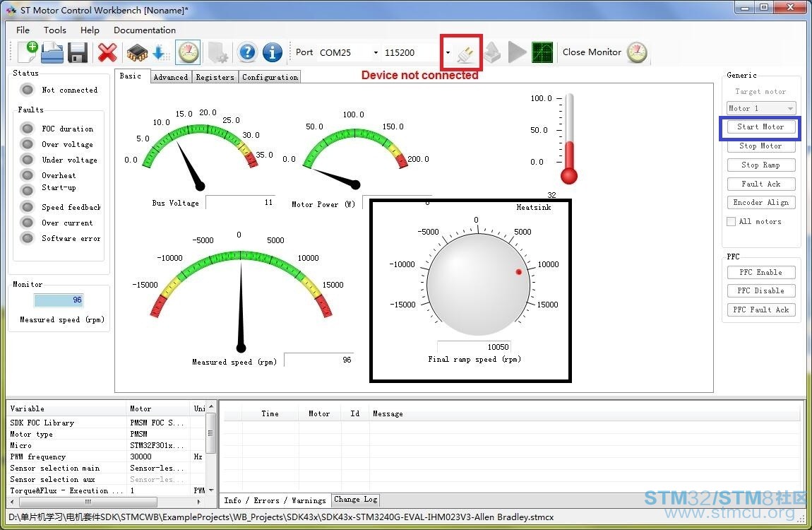The height and width of the screenshot is (530, 812).
Task: Click the Stop Motor button
Action: point(760,146)
